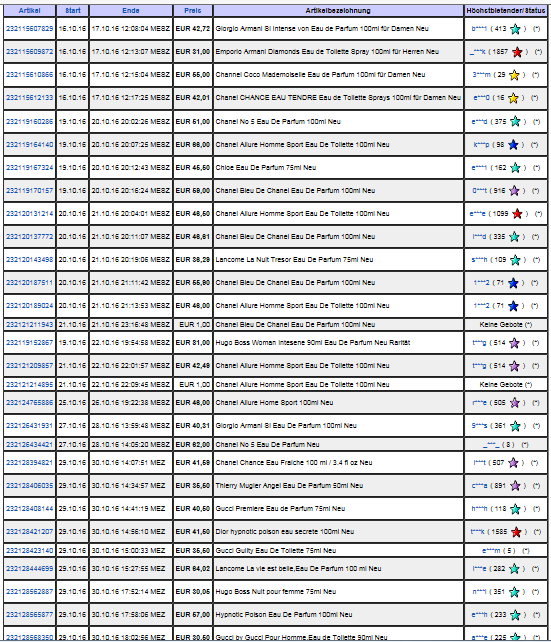The image size is (551, 642).
Task: Open the article link for Dior hypnotic poison eau secrete
Action: (29, 531)
